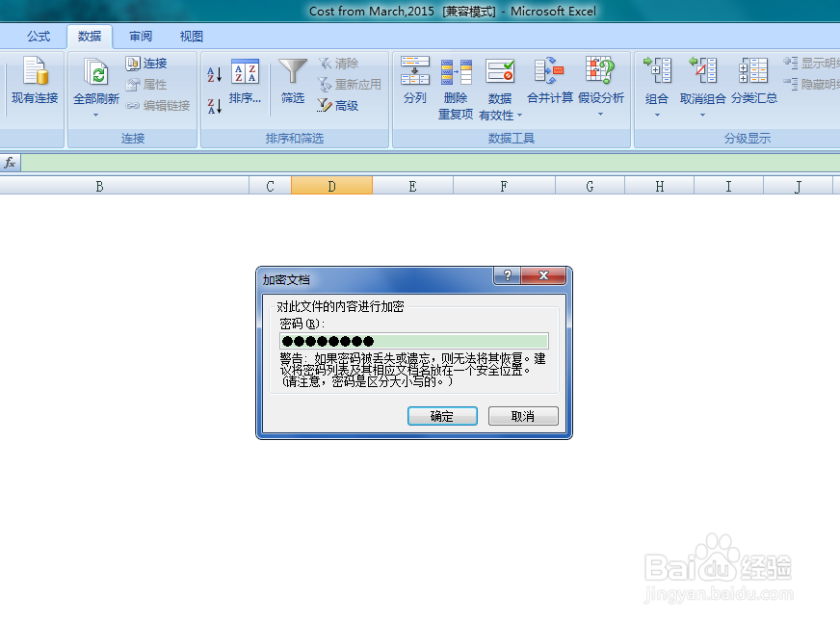
Task: Click the fx insert function button
Action: point(10,163)
